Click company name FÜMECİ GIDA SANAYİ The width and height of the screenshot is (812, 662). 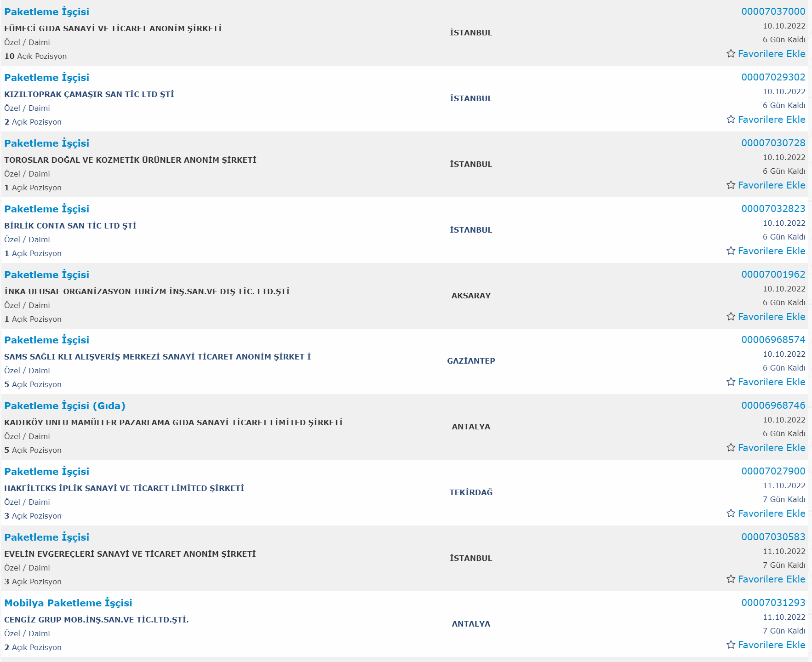pos(113,29)
